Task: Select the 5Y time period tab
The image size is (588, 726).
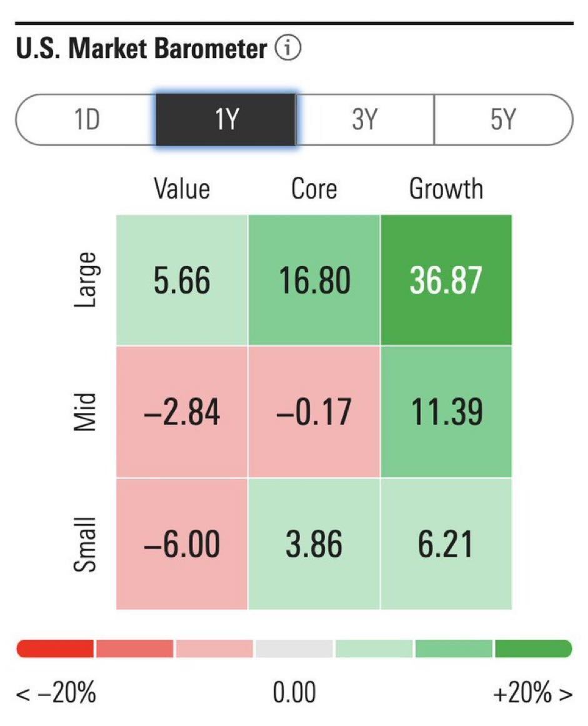Action: pos(503,119)
